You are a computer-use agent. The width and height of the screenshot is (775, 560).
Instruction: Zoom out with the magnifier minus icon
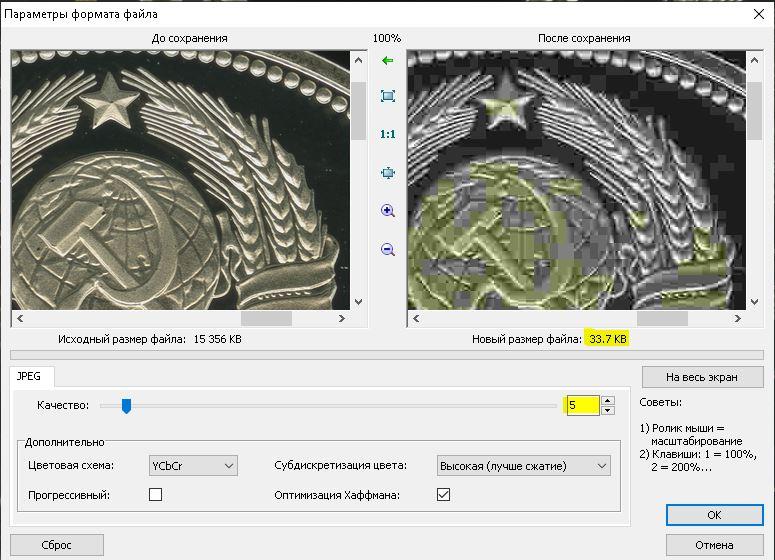coord(388,250)
